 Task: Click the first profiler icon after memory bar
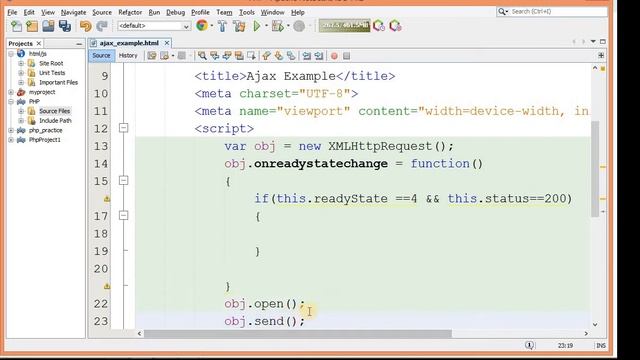pyautogui.click(x=379, y=26)
